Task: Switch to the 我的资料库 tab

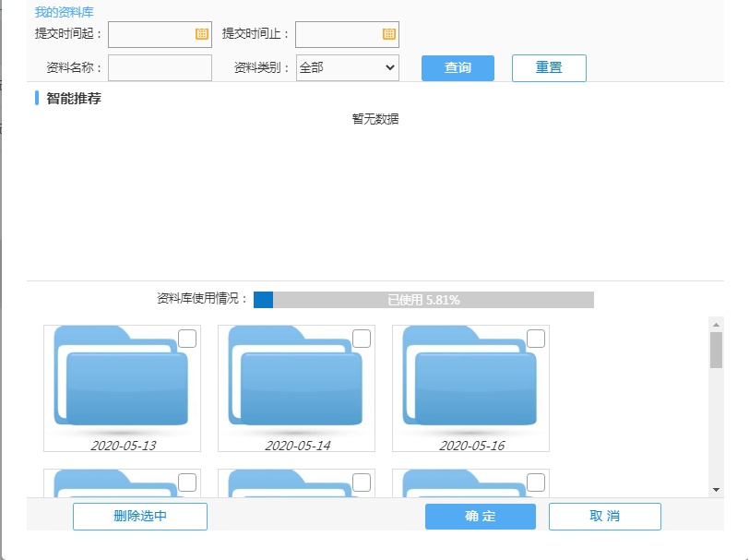Action: click(x=64, y=12)
